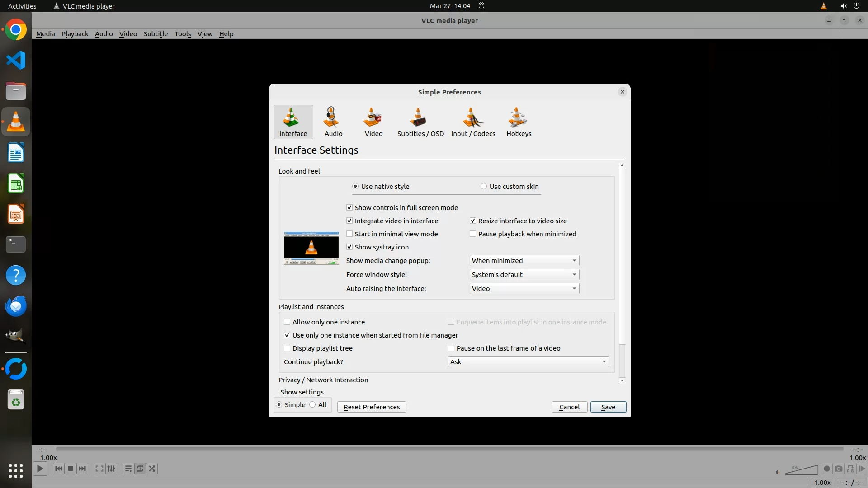Screen dimensions: 868x488
Task: Open the Audio preferences category
Action: (x=333, y=122)
